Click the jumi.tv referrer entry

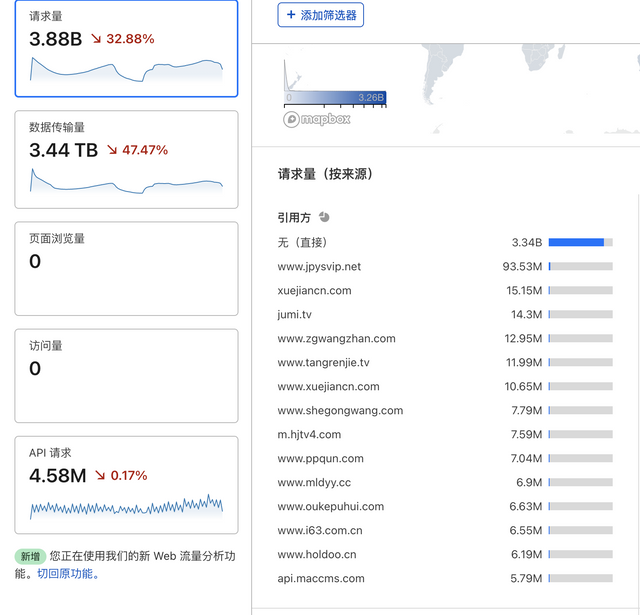[x=294, y=314]
